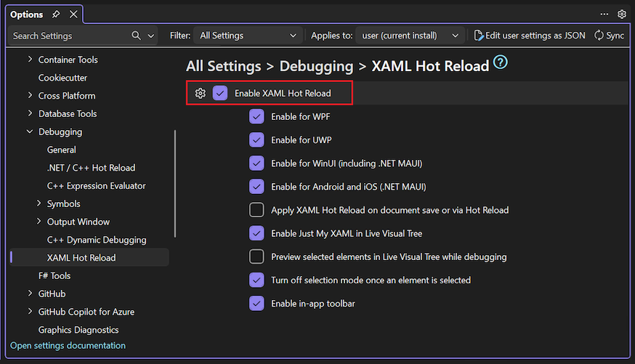Open the ellipsis overflow menu

click(604, 15)
